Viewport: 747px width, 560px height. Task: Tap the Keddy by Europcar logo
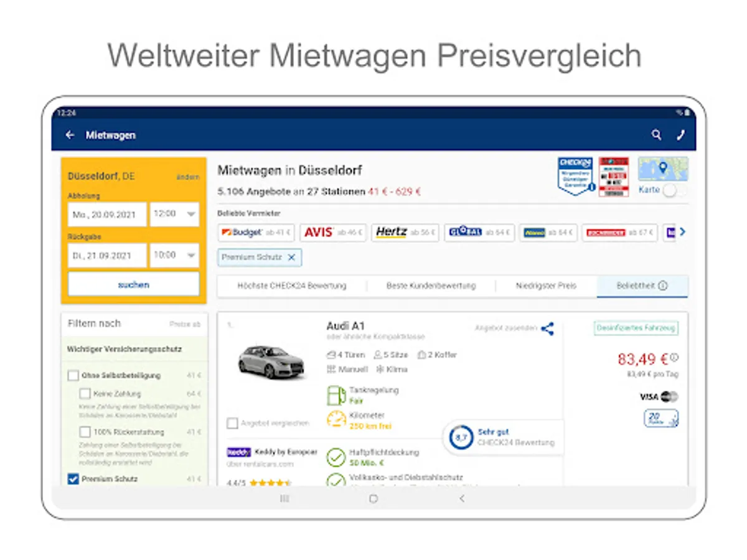[x=239, y=452]
